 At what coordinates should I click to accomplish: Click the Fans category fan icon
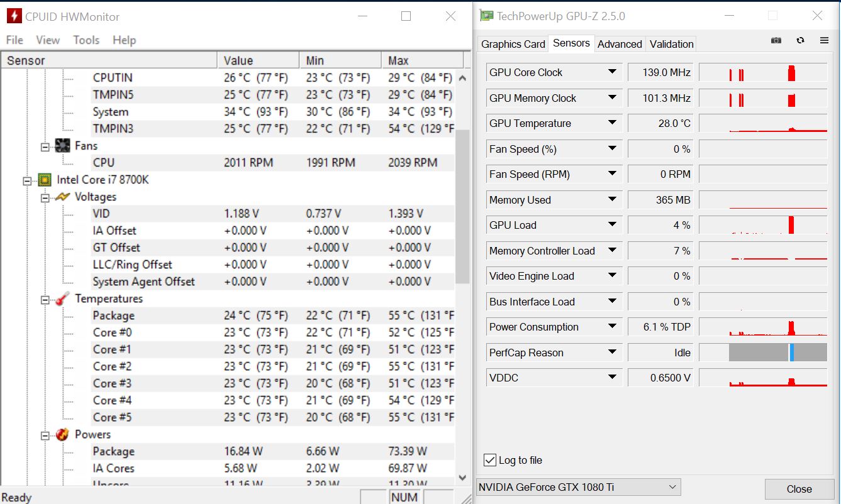point(62,146)
